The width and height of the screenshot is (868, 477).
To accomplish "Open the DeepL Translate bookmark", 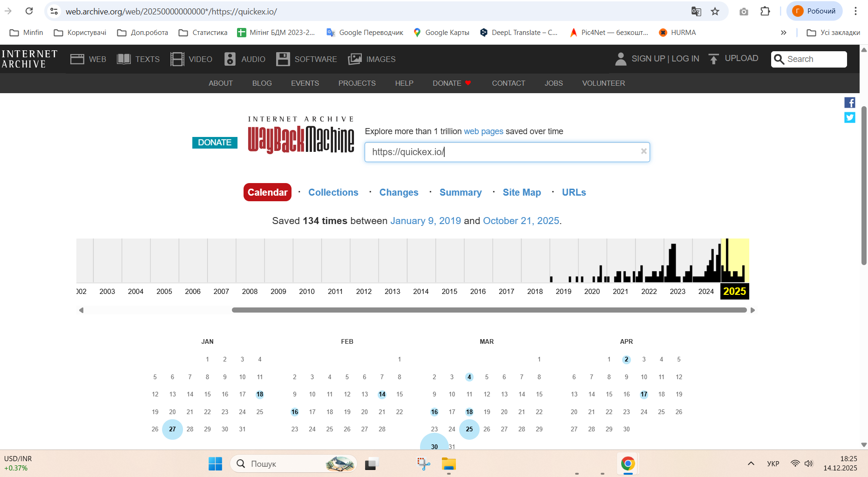I will pyautogui.click(x=519, y=33).
